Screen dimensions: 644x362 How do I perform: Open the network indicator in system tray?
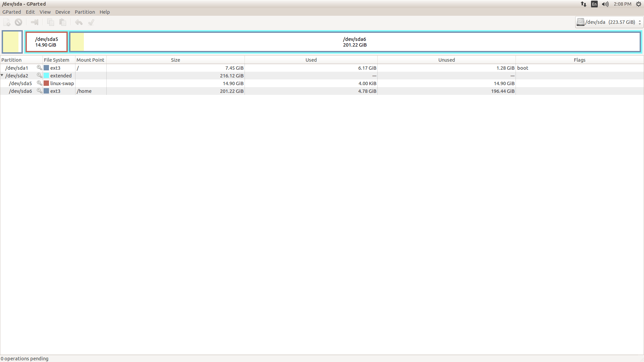pyautogui.click(x=584, y=4)
